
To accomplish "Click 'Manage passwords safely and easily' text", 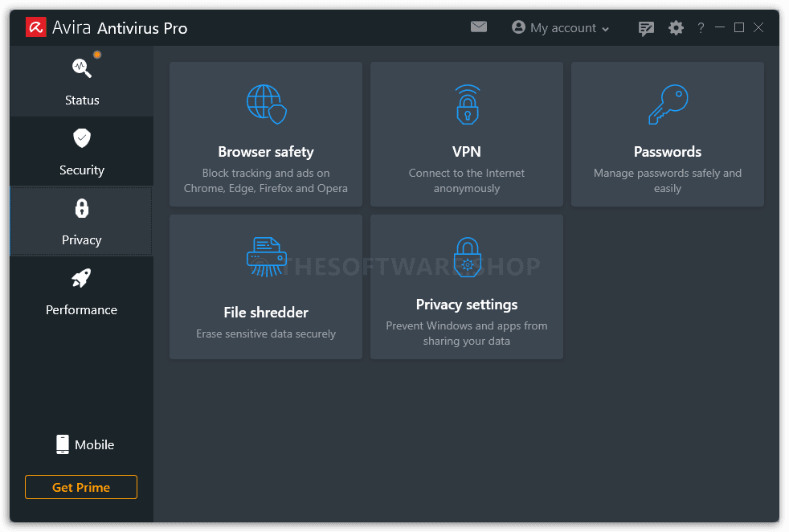I will click(667, 181).
